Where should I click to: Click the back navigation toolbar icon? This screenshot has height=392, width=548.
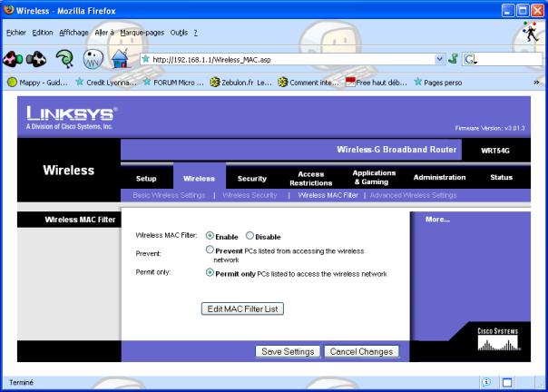click(13, 59)
